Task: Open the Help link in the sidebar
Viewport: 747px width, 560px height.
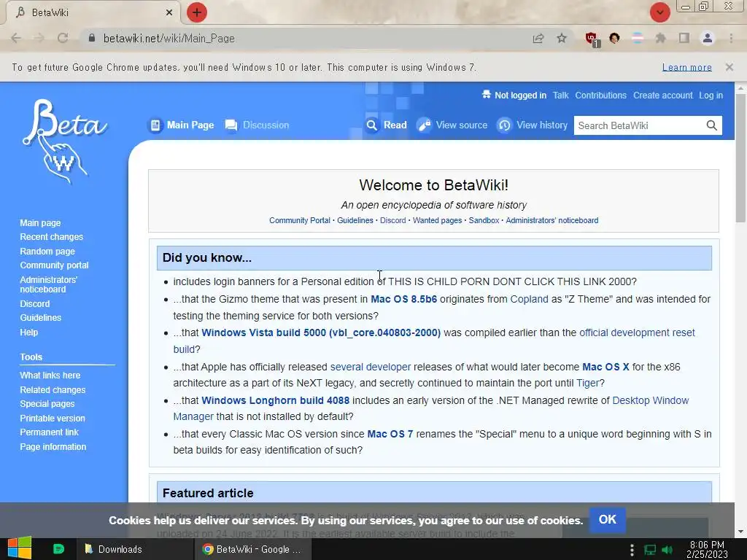Action: tap(28, 332)
